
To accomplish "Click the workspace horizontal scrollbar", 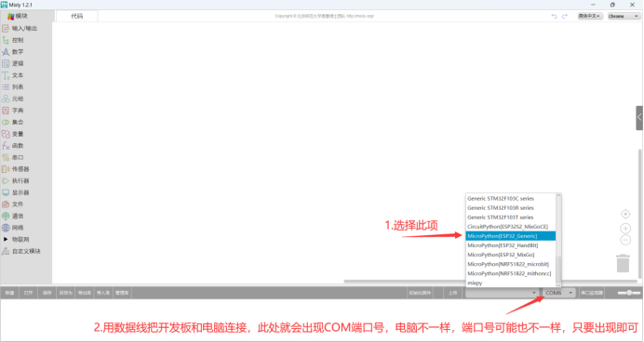I will [490, 282].
